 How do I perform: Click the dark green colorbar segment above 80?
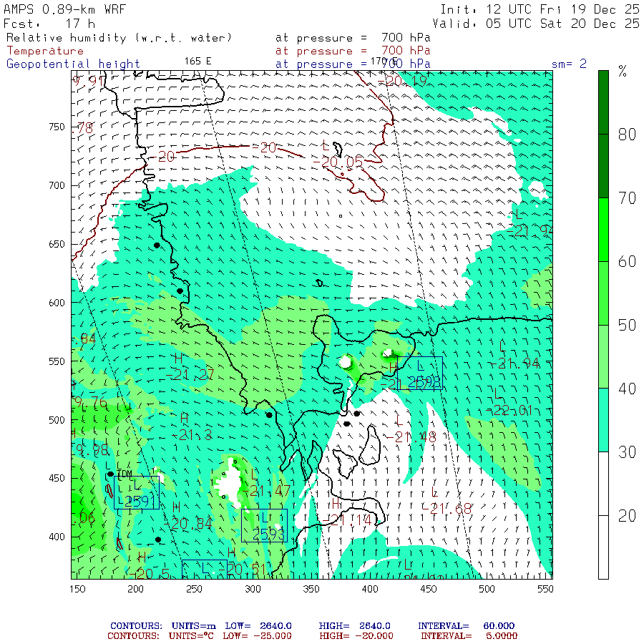point(603,102)
